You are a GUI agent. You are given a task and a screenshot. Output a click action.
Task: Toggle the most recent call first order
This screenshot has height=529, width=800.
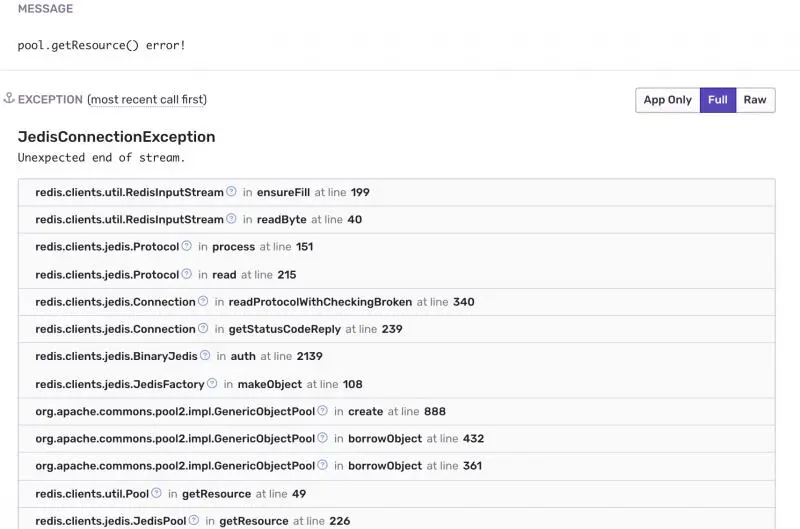click(x=147, y=99)
